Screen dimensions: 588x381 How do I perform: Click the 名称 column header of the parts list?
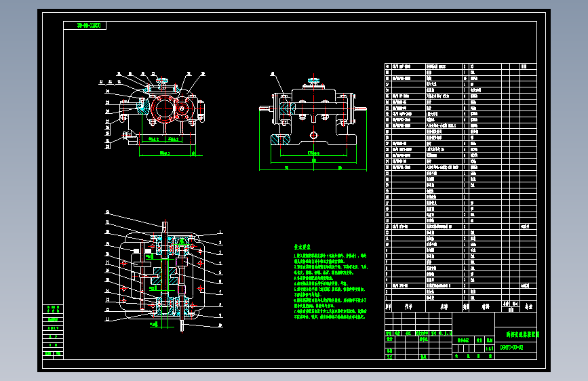(444, 306)
